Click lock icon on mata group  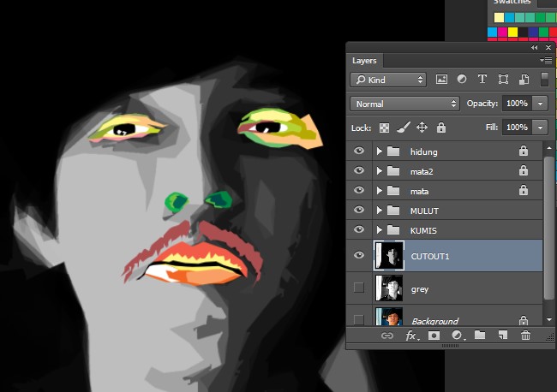[524, 191]
